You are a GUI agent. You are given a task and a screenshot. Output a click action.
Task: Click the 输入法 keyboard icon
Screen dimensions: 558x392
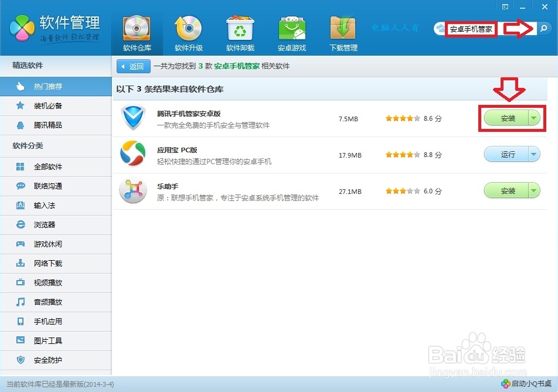pyautogui.click(x=21, y=205)
